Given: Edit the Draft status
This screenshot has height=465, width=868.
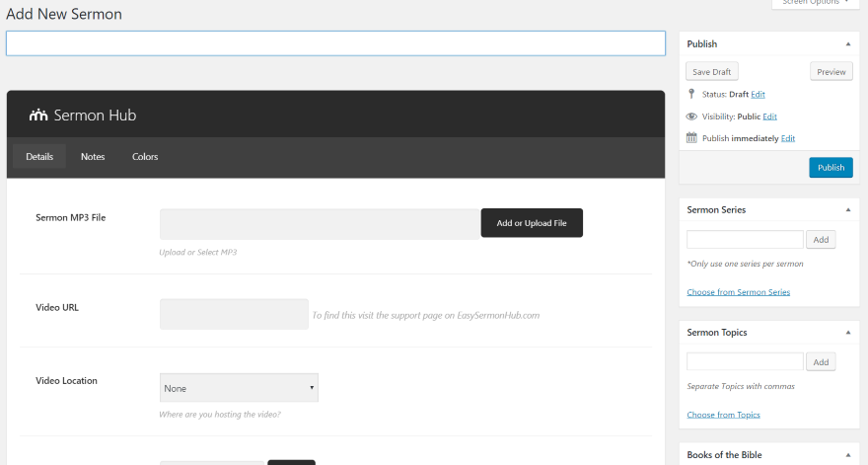Looking at the screenshot, I should (758, 94).
